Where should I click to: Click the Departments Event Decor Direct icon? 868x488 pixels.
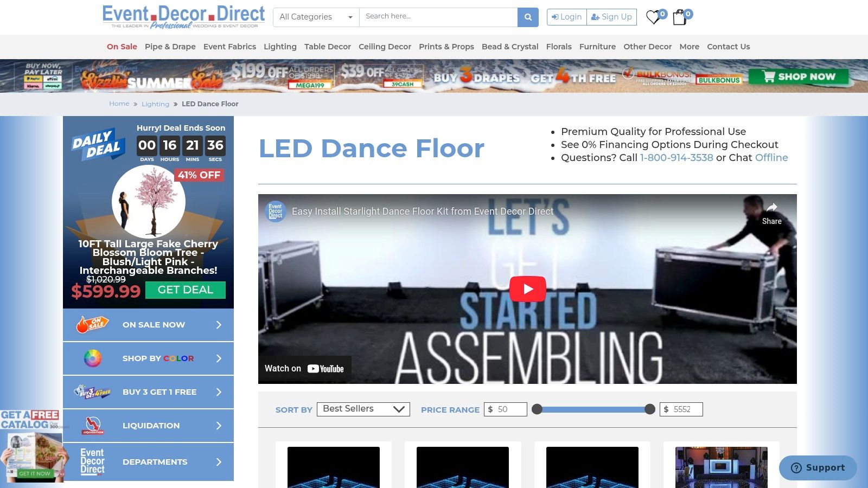click(93, 461)
